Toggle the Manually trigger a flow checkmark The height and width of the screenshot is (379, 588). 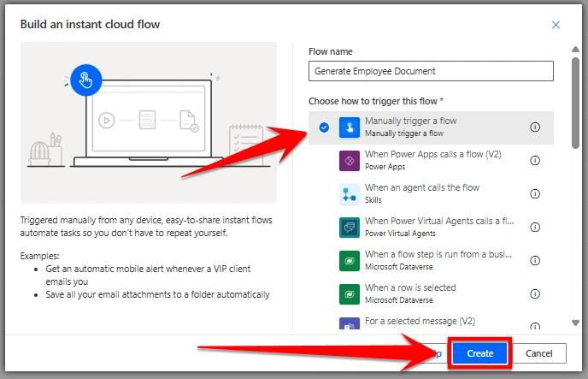pos(324,127)
